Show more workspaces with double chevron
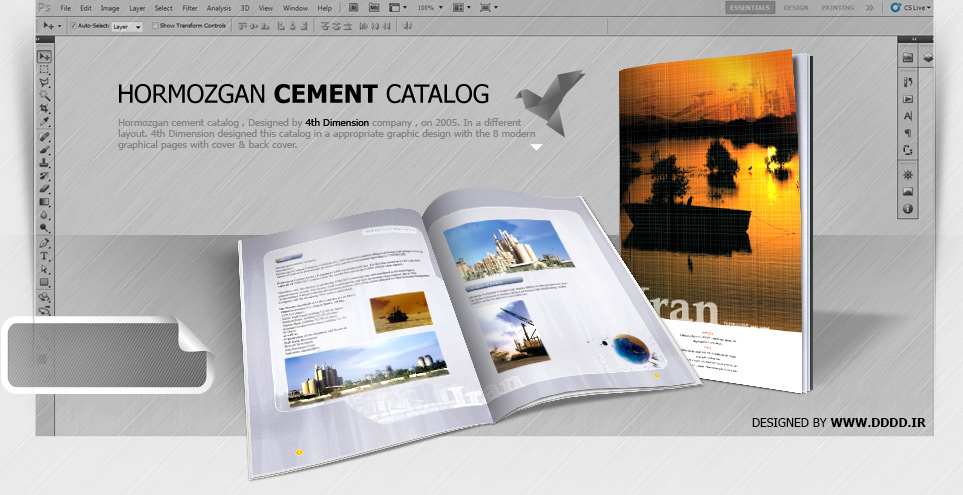The height and width of the screenshot is (495, 963). point(870,8)
